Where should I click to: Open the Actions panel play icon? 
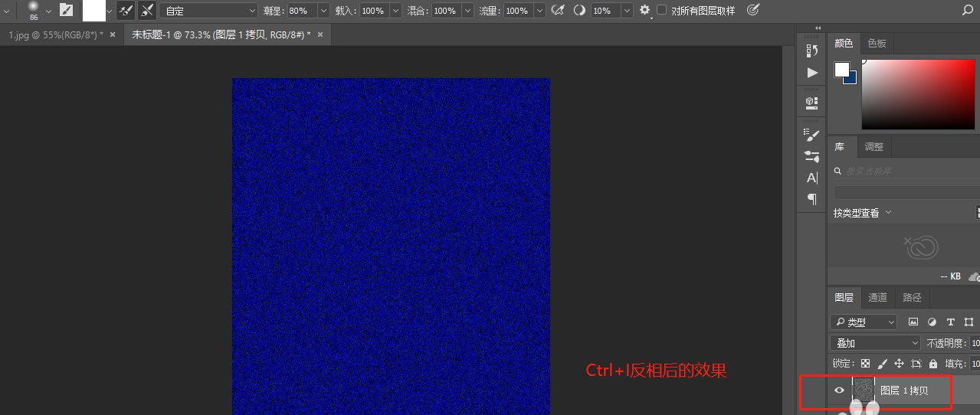[x=812, y=73]
